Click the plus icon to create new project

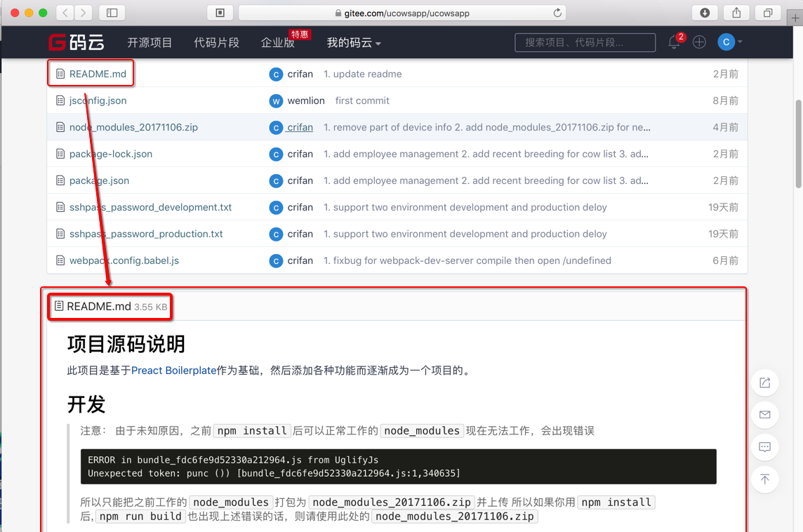pos(698,42)
